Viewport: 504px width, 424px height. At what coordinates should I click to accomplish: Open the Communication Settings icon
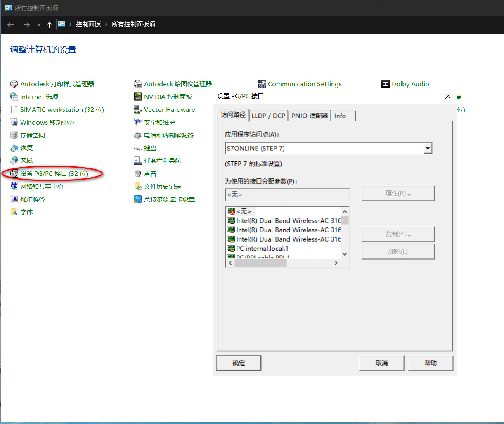[x=262, y=84]
